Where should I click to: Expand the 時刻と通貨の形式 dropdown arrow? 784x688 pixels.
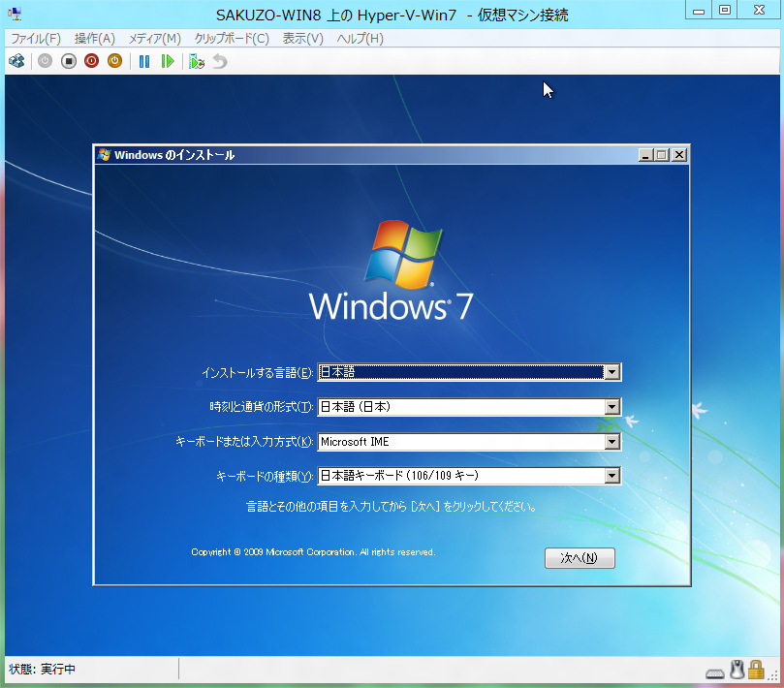point(612,407)
